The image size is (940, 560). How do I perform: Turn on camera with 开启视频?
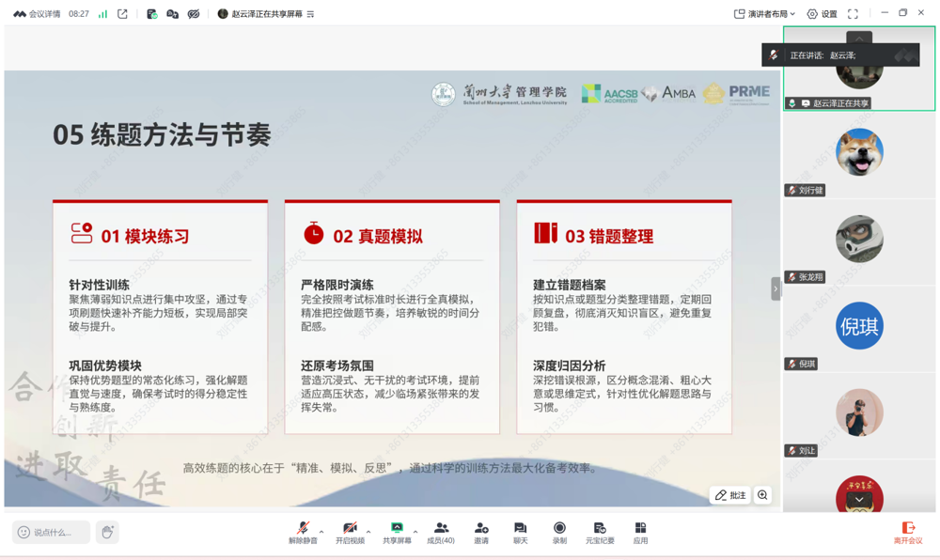[350, 532]
